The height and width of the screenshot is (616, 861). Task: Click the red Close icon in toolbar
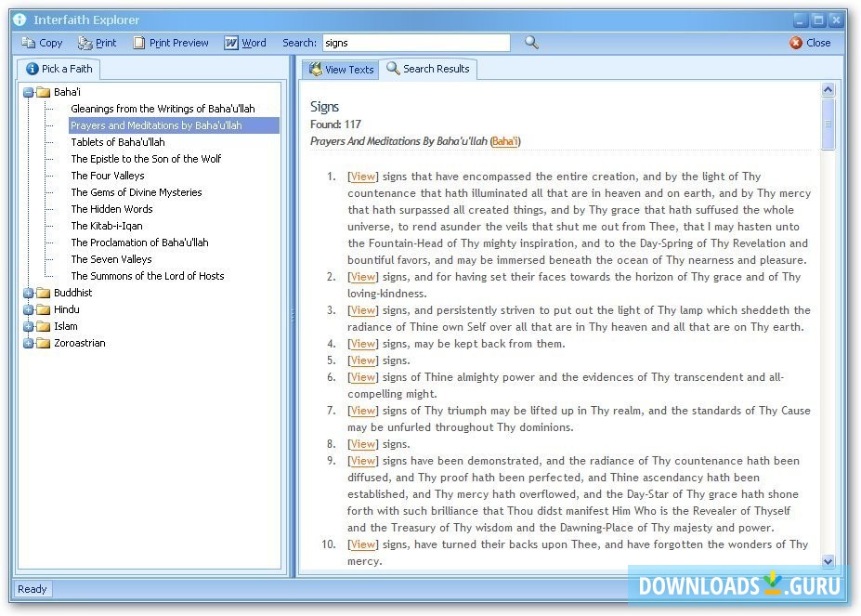[x=796, y=43]
